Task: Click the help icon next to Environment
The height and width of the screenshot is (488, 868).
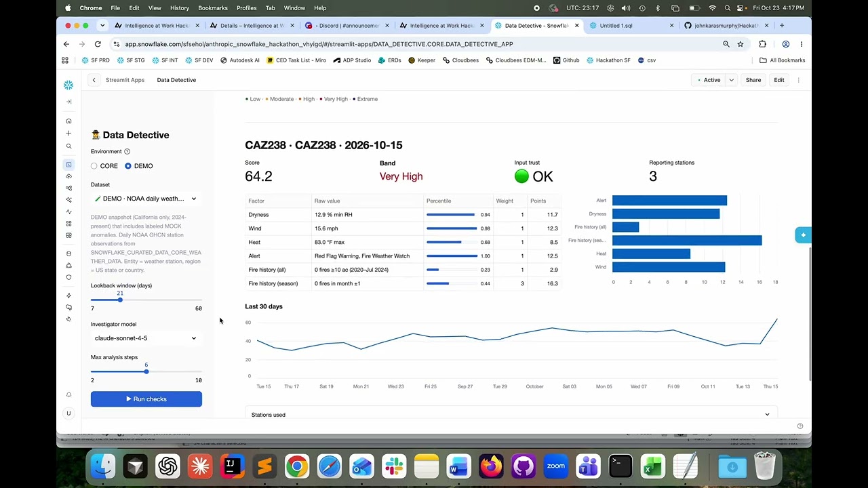Action: [127, 152]
